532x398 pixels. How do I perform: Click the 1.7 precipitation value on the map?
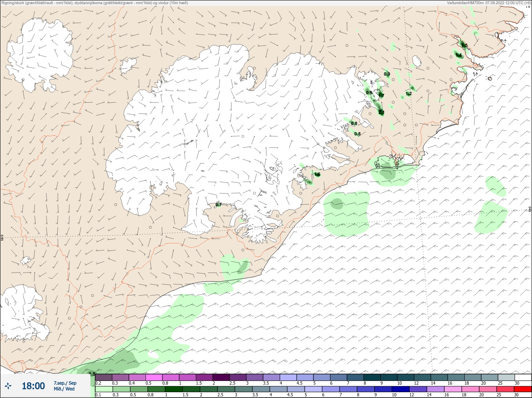(x=381, y=96)
